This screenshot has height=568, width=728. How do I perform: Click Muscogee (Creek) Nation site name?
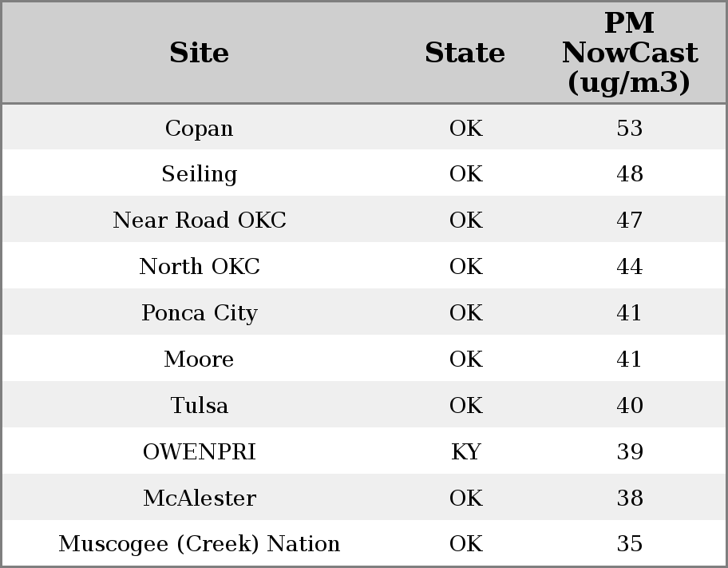pyautogui.click(x=199, y=544)
